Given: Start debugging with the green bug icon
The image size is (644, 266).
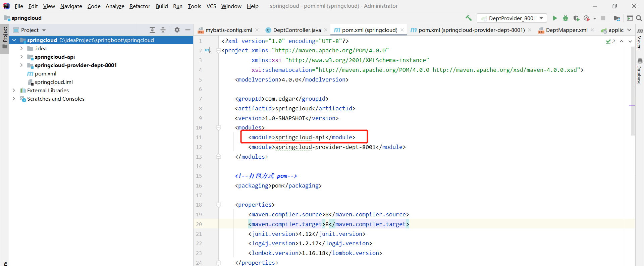Looking at the screenshot, I should [566, 18].
